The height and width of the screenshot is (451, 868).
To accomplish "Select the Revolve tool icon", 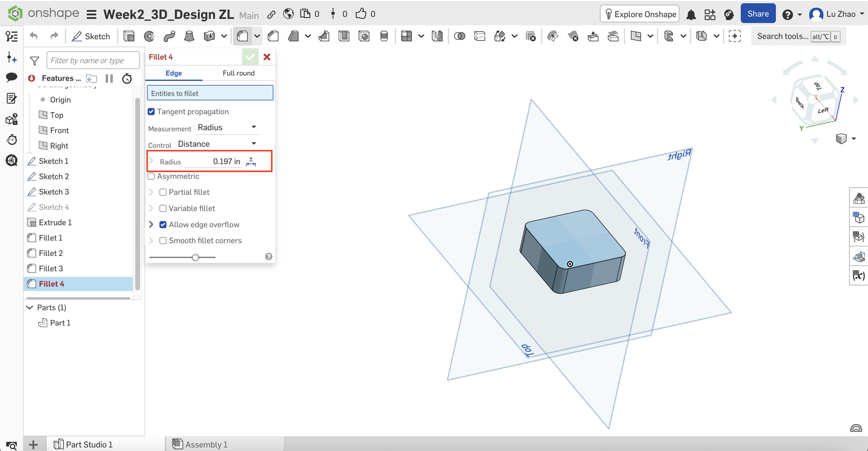I will coord(149,36).
